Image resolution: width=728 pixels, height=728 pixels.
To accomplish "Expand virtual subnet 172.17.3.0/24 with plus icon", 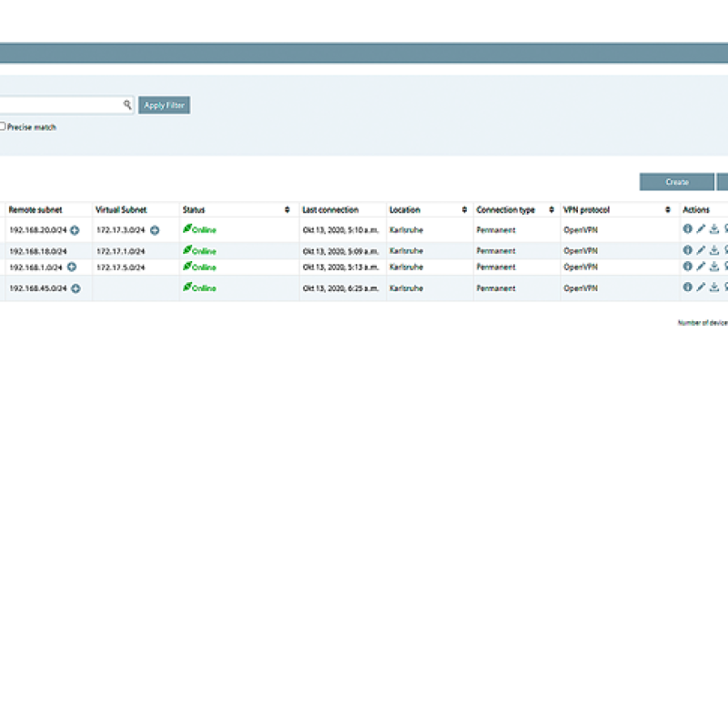I will coord(155,230).
